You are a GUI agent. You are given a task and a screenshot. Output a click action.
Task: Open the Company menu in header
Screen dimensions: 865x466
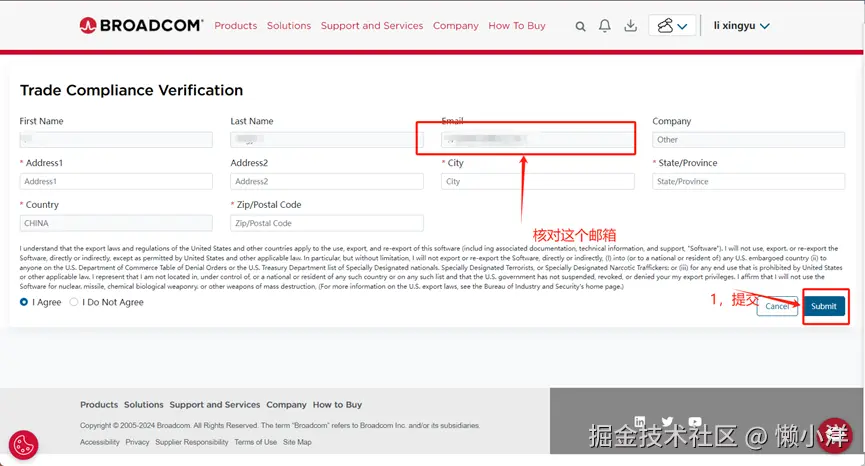[456, 26]
